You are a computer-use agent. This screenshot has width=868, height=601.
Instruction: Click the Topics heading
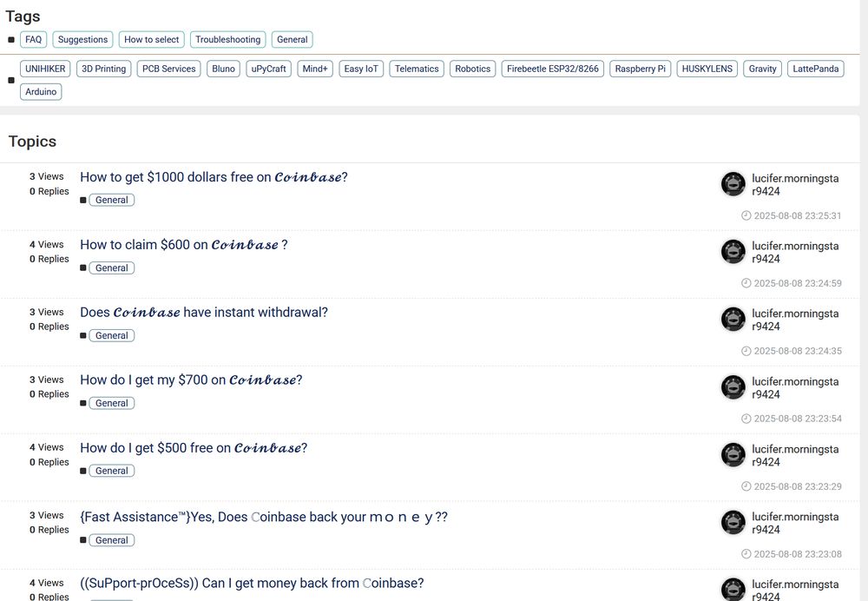[x=32, y=142]
